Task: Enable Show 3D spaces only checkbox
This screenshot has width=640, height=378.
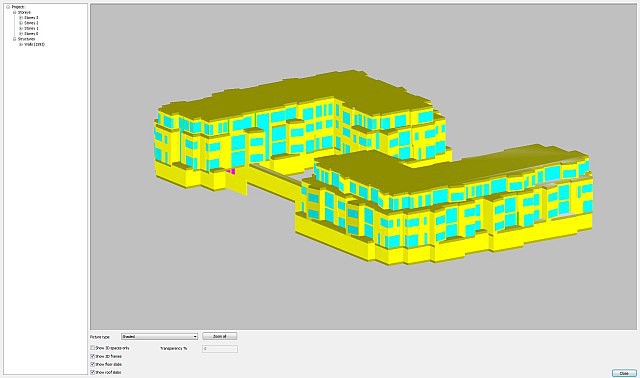Action: (93, 348)
